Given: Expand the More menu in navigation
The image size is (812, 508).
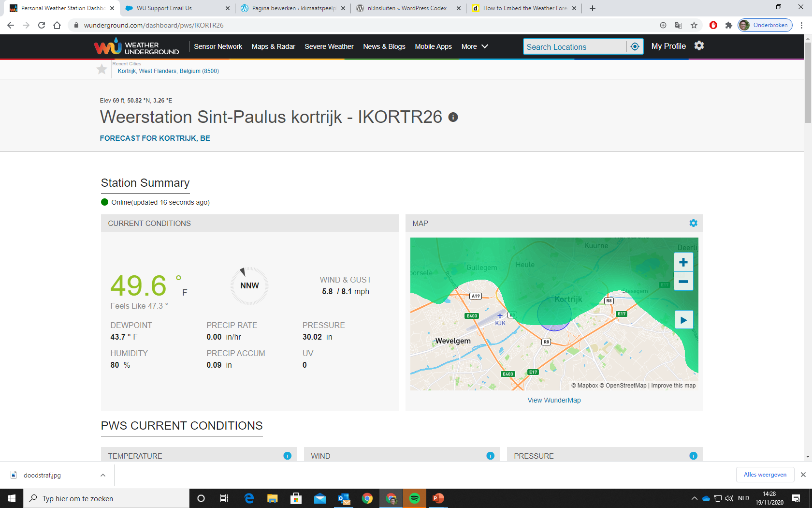Looking at the screenshot, I should (x=474, y=46).
